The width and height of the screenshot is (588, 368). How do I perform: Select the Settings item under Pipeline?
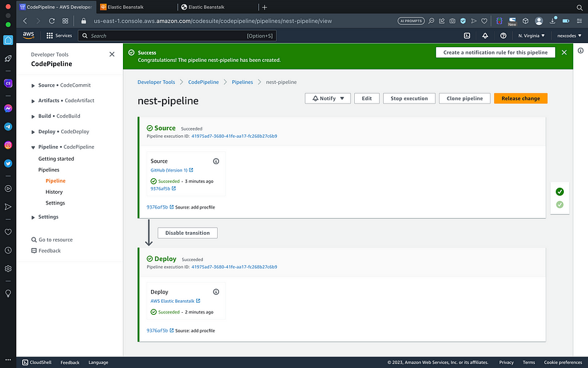pos(55,203)
